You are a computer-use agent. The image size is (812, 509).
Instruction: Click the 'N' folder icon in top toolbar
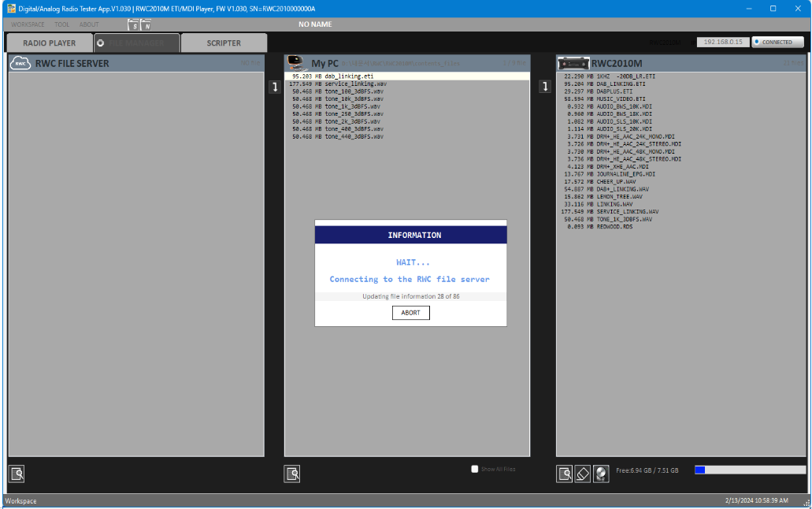point(146,24)
